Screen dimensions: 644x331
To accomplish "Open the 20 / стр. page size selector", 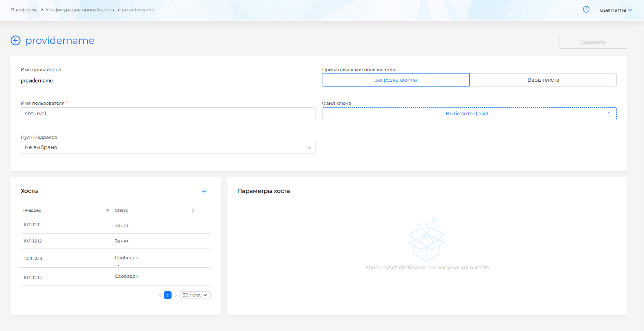I will [x=195, y=295].
